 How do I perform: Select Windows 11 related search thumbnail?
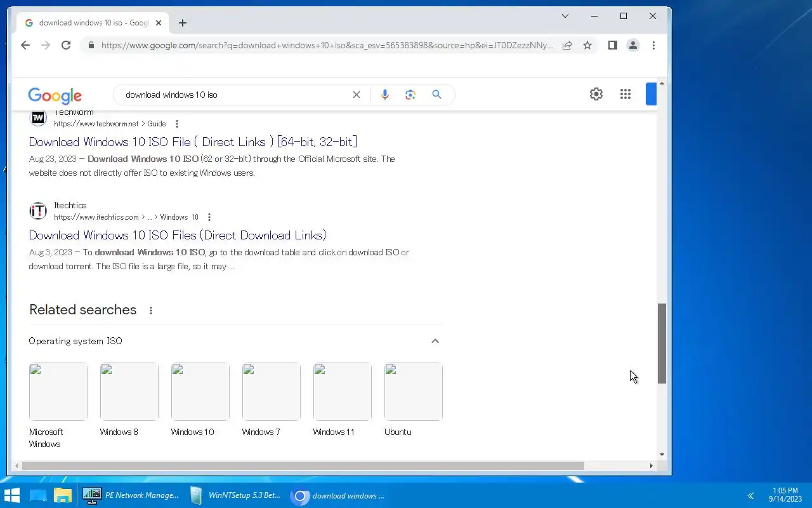tap(342, 392)
